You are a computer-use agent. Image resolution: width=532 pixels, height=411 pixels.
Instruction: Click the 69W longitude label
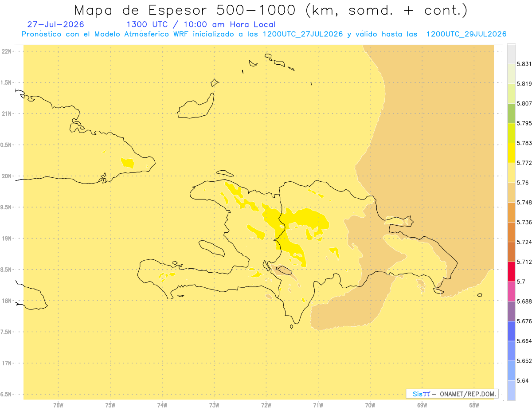click(x=422, y=405)
